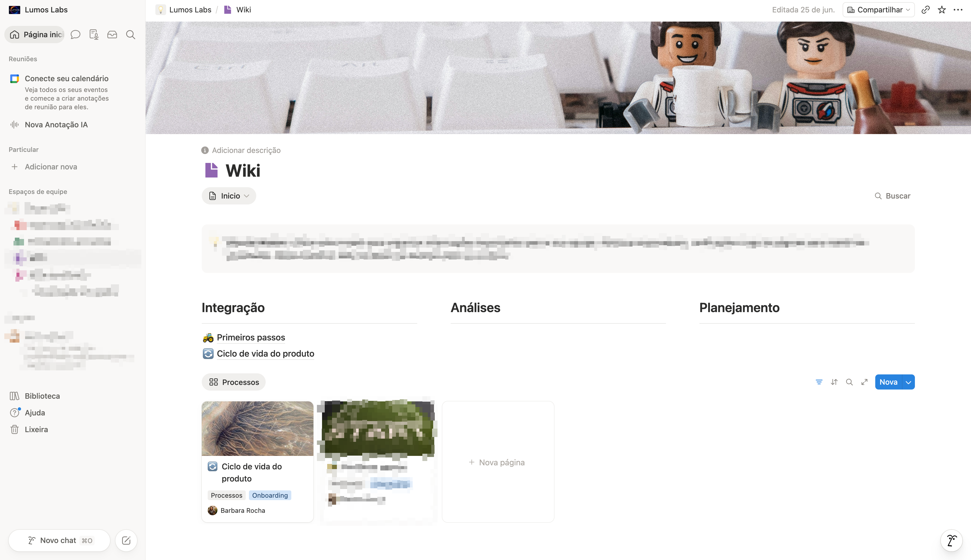
Task: Click the compose new page pencil icon
Action: tap(126, 540)
